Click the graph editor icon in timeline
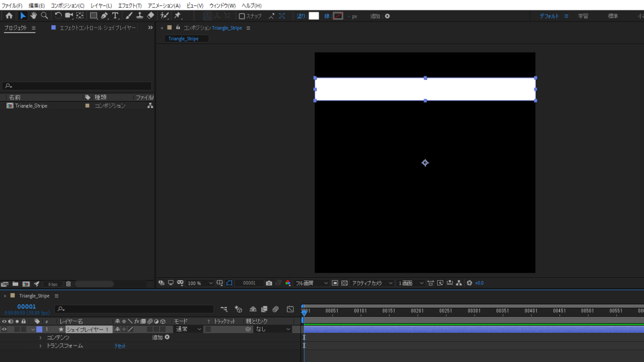The image size is (644, 362). (x=290, y=309)
